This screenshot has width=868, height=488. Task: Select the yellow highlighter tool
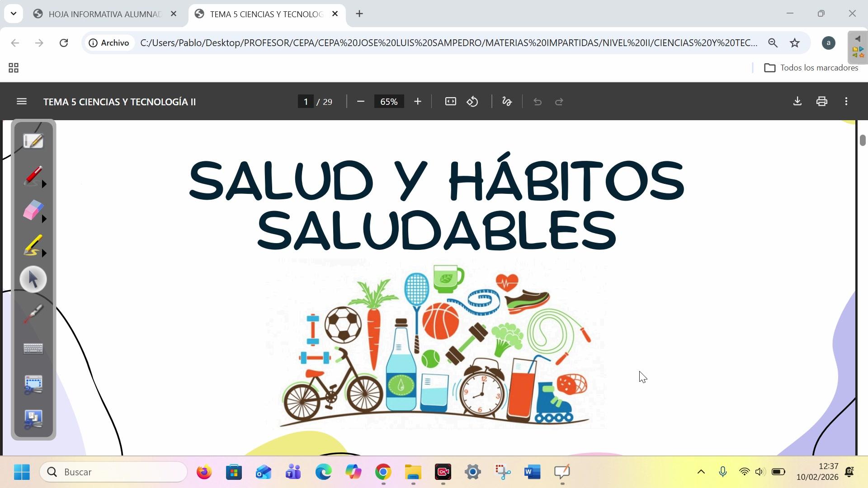33,245
